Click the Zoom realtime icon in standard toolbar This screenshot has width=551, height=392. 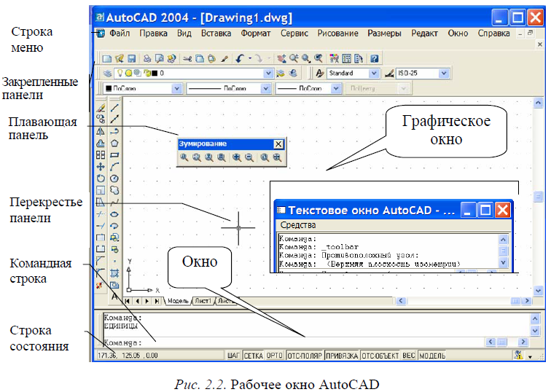tap(294, 59)
